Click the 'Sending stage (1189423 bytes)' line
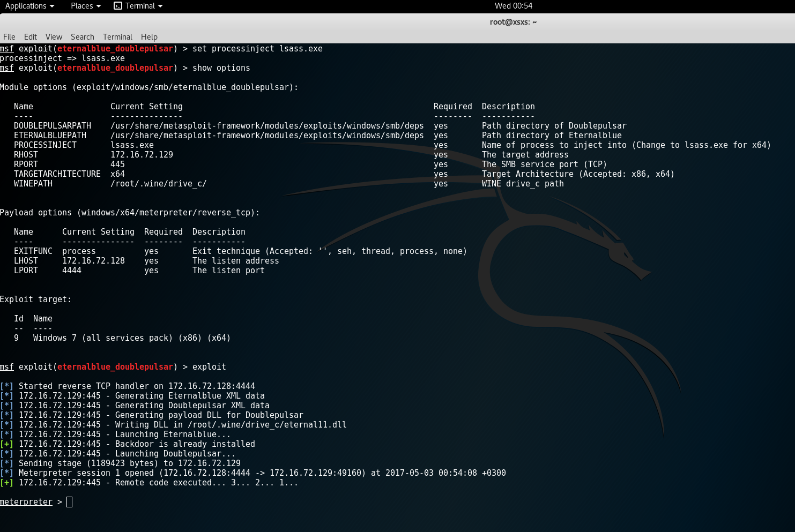The image size is (795, 532). tap(121, 463)
